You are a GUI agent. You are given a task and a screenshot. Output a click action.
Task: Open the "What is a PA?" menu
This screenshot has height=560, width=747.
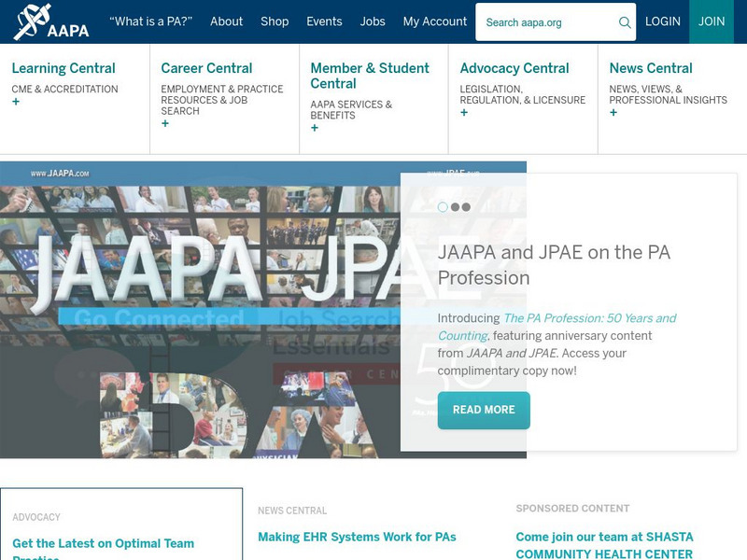click(150, 21)
